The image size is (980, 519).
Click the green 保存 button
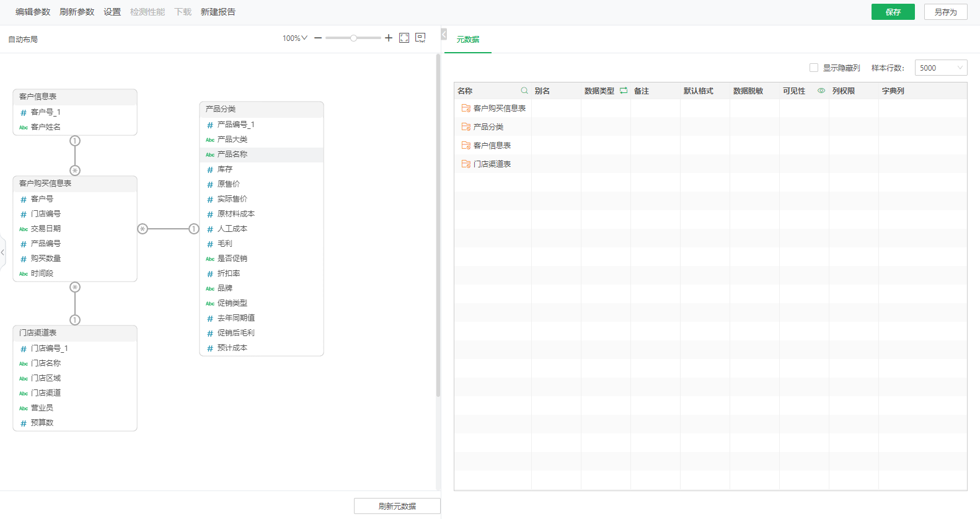(x=893, y=12)
